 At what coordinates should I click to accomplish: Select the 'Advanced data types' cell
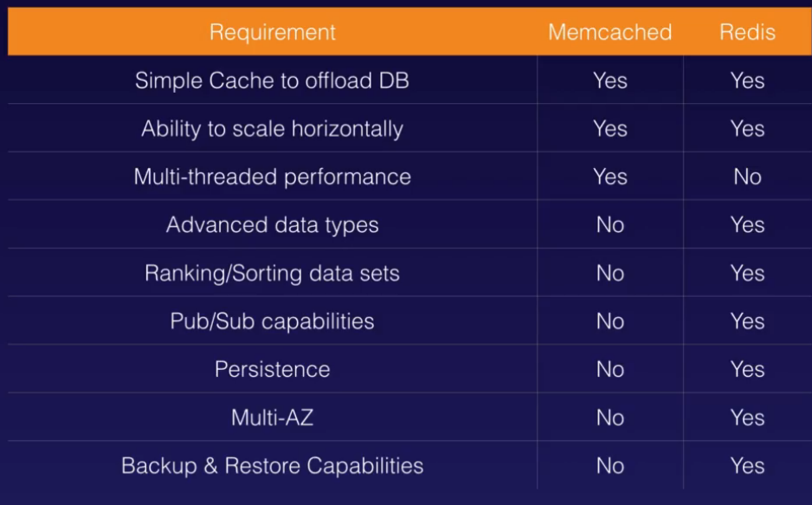pos(272,225)
